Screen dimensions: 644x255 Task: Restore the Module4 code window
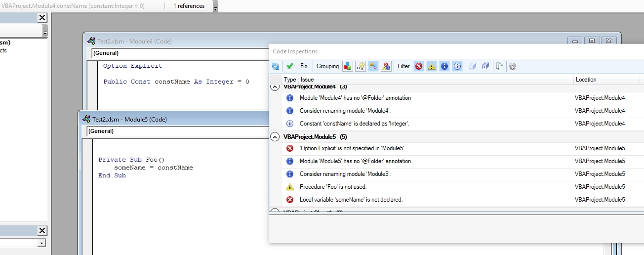point(592,41)
